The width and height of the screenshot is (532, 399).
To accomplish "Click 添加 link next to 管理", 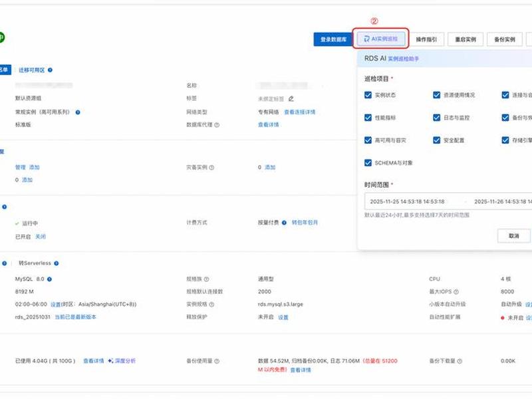I will point(35,168).
